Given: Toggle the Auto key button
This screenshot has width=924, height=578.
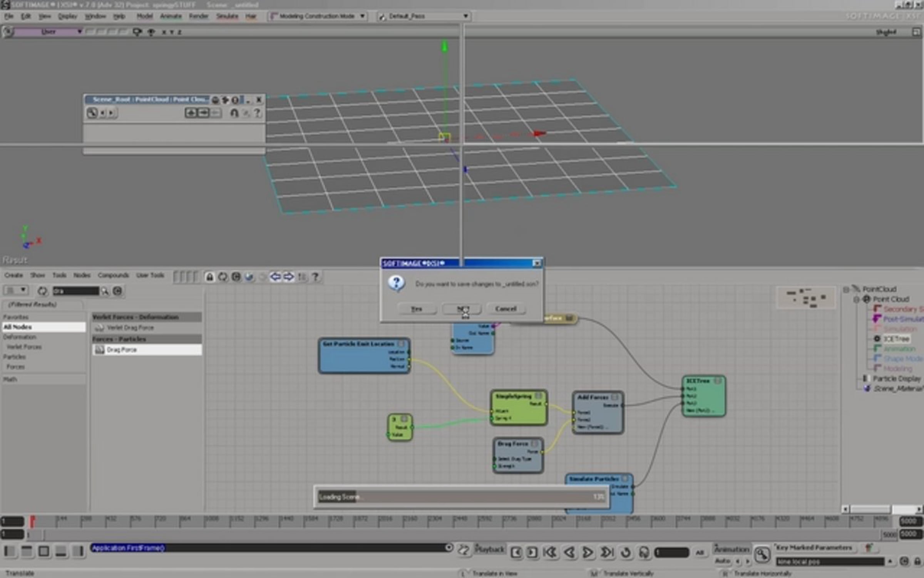Looking at the screenshot, I should 722,561.
